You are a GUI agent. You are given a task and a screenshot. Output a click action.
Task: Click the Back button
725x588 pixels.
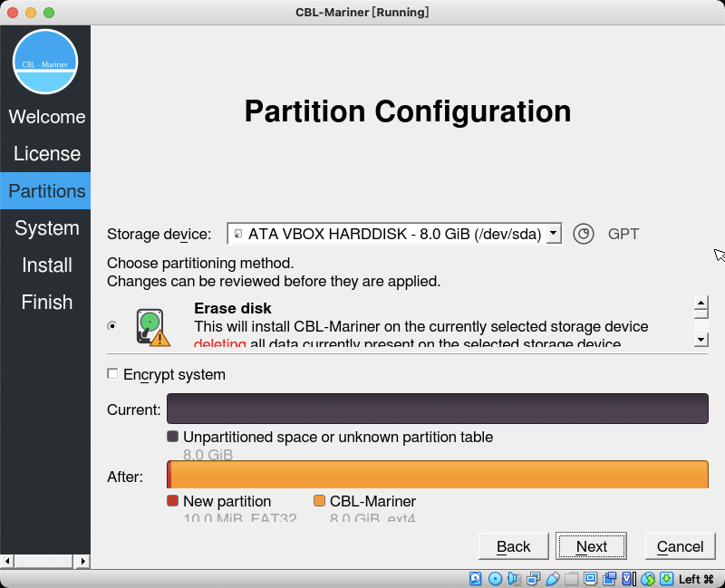click(x=514, y=546)
